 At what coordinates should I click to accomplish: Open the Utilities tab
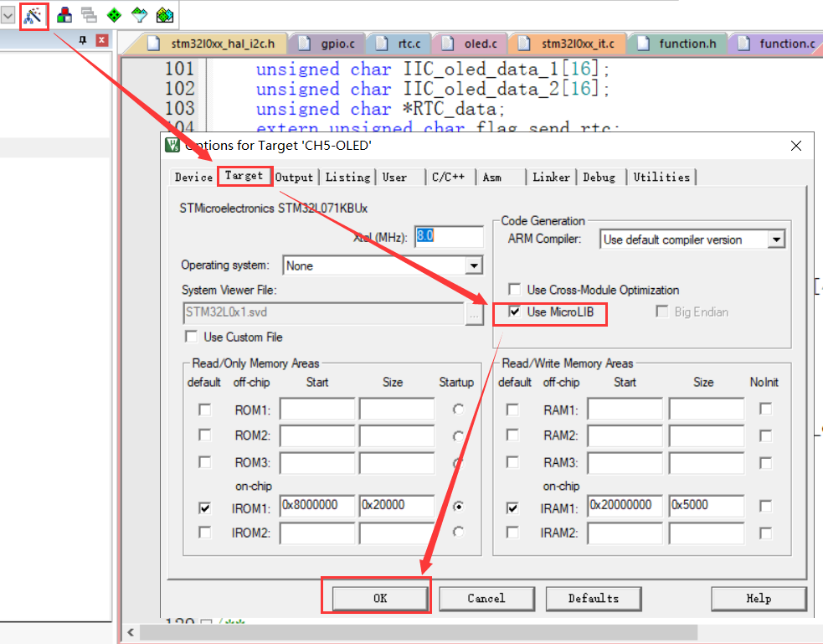(x=661, y=178)
